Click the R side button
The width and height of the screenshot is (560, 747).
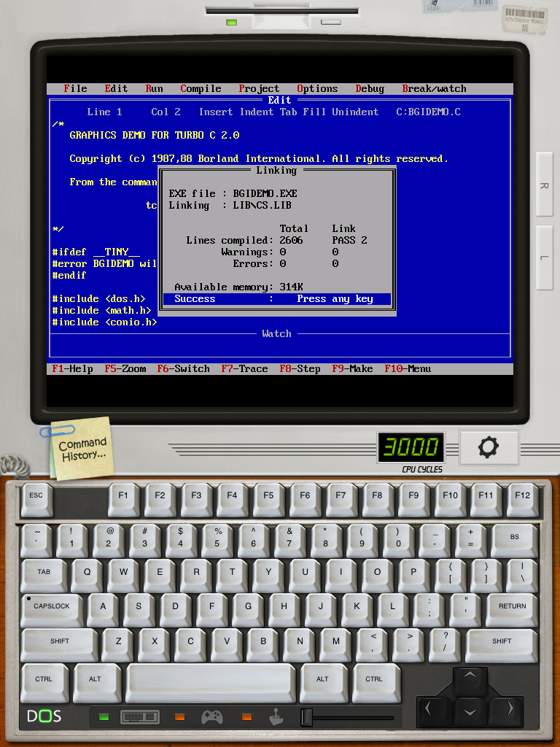(544, 185)
